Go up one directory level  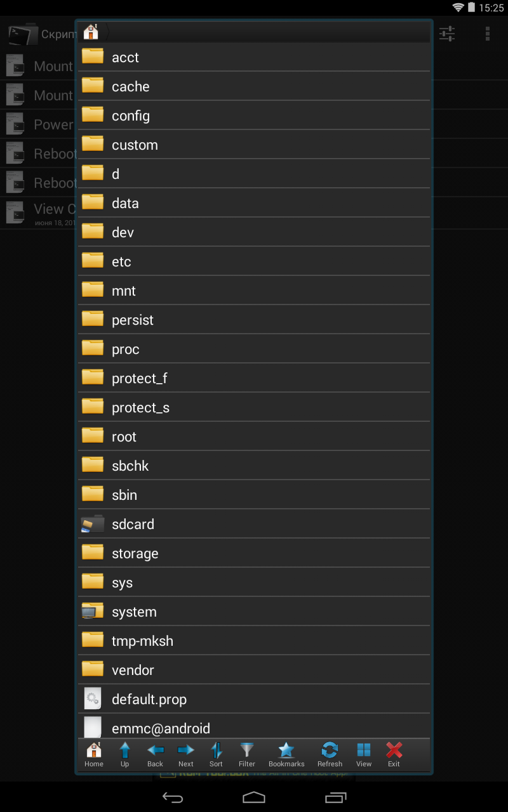coord(124,754)
